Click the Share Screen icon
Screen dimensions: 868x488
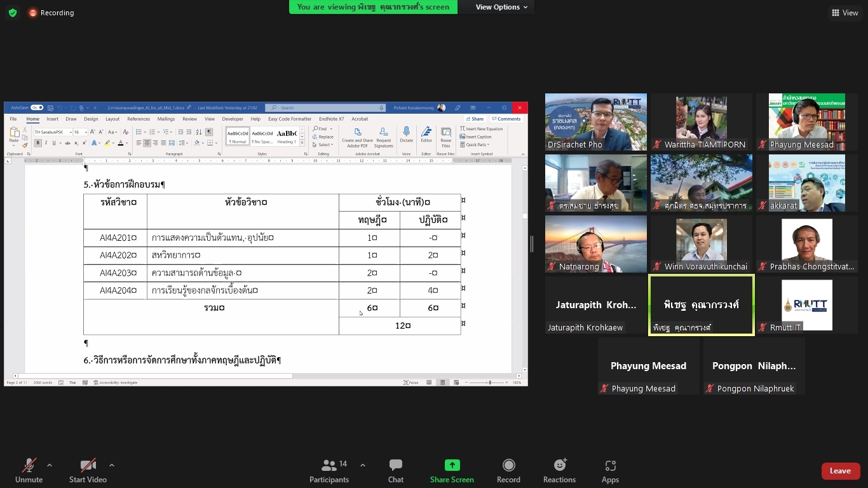pos(452,466)
